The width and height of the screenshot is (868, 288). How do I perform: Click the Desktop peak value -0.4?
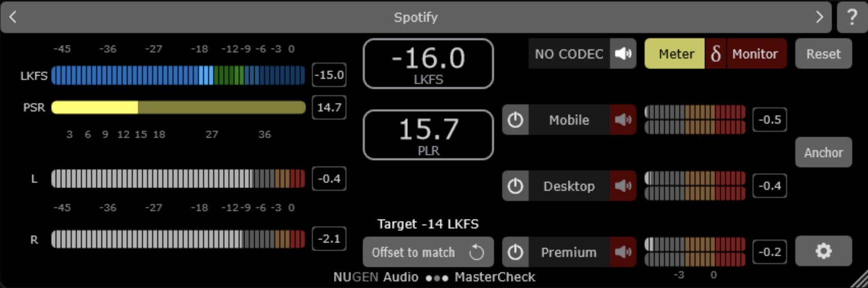click(769, 186)
